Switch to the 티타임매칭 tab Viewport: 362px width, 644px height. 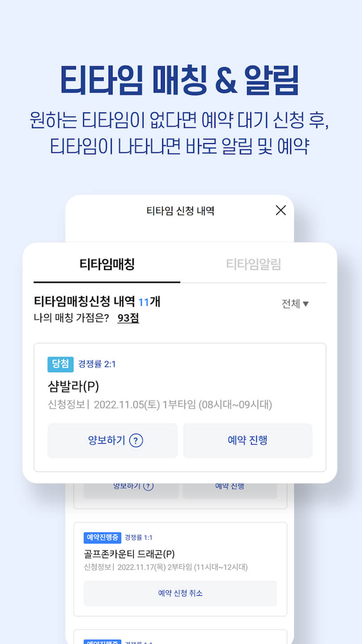(107, 264)
